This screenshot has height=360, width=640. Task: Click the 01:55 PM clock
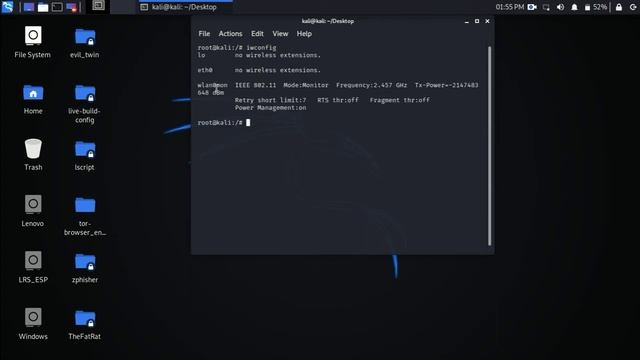pyautogui.click(x=509, y=7)
